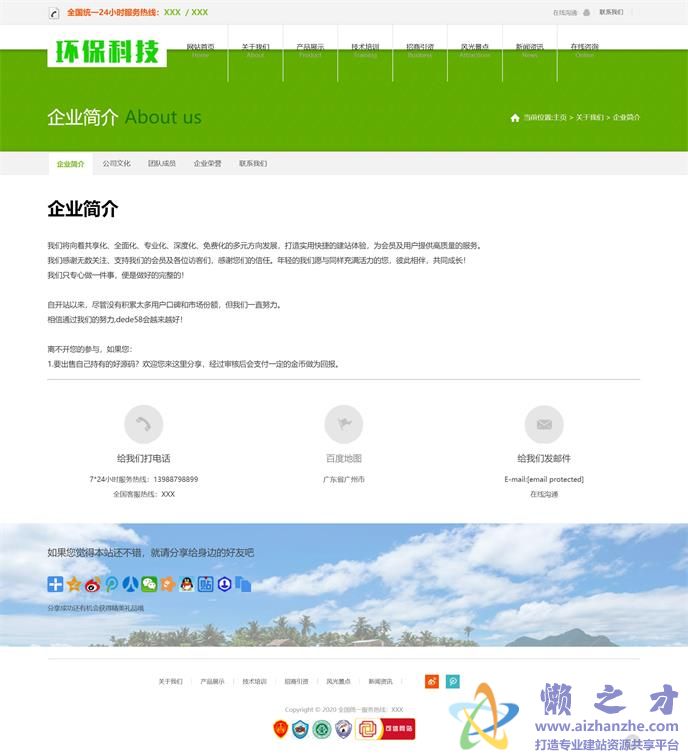The height and width of the screenshot is (755, 688).
Task: Click the green round certification badge
Action: coord(322,729)
